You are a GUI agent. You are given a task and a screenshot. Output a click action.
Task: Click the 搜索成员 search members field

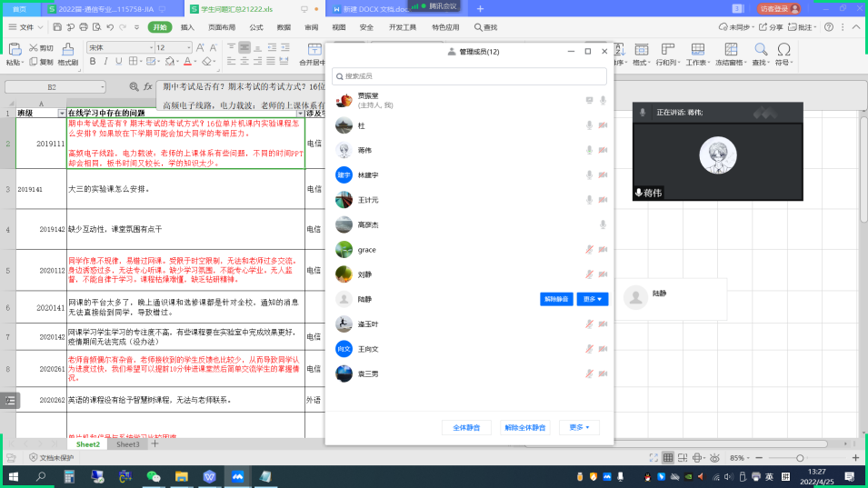(x=469, y=76)
